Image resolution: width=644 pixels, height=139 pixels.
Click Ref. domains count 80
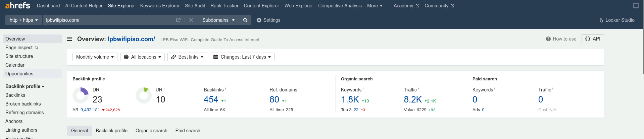(x=274, y=99)
